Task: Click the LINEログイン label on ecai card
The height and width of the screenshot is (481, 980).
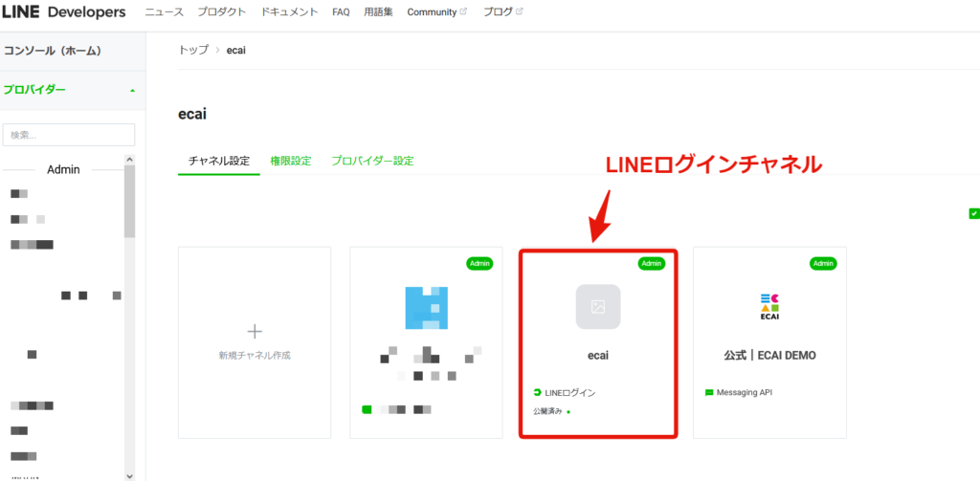Action: (x=570, y=393)
